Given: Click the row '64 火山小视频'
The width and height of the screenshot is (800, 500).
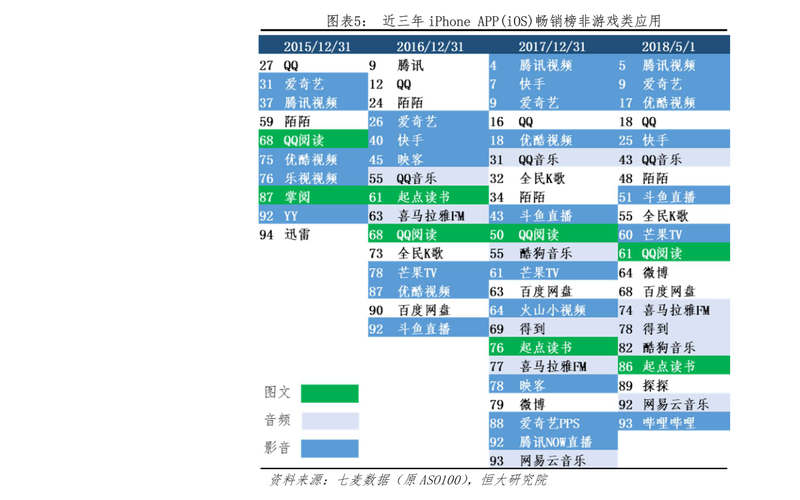Looking at the screenshot, I should pos(553,310).
